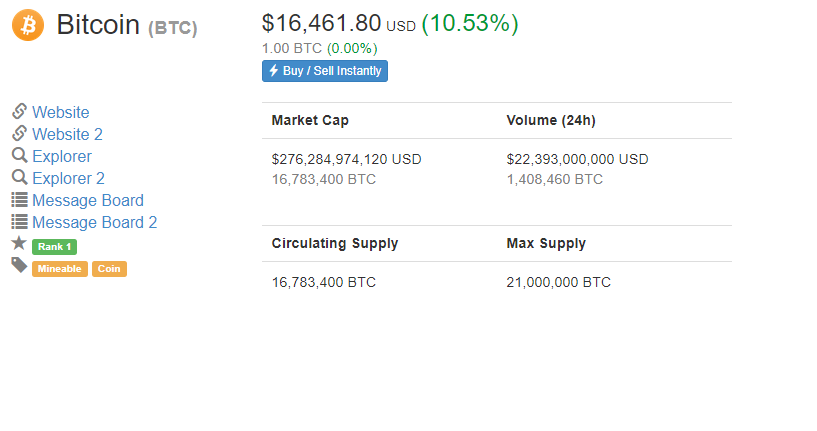Click the list icon beside Message Board 2
Image resolution: width=817 pixels, height=431 pixels.
(19, 221)
